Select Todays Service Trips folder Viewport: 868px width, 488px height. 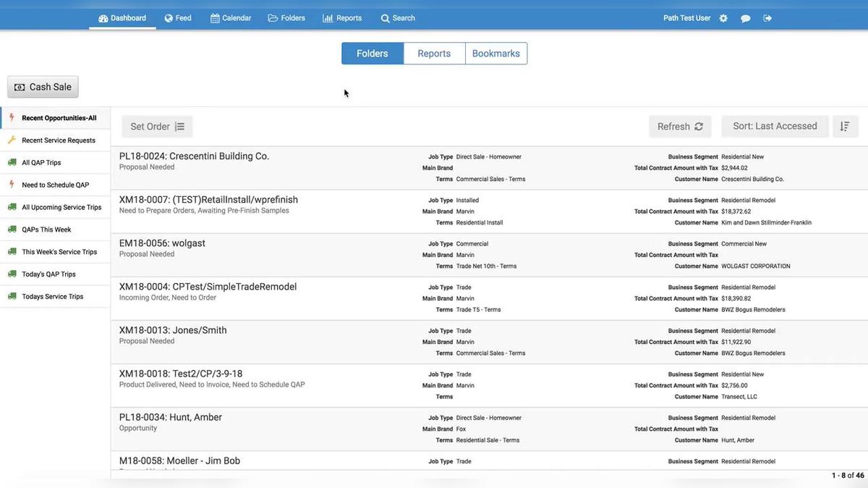55,297
